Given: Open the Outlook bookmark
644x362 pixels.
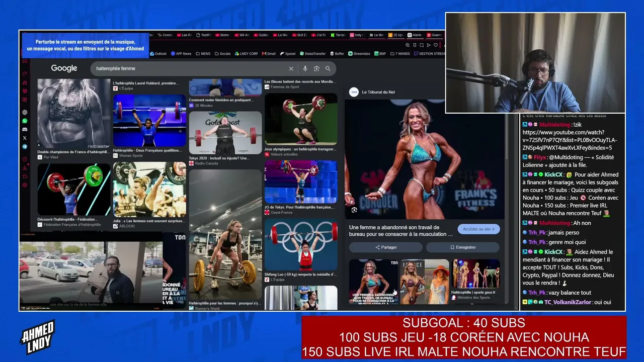Looking at the screenshot, I should coord(158,54).
